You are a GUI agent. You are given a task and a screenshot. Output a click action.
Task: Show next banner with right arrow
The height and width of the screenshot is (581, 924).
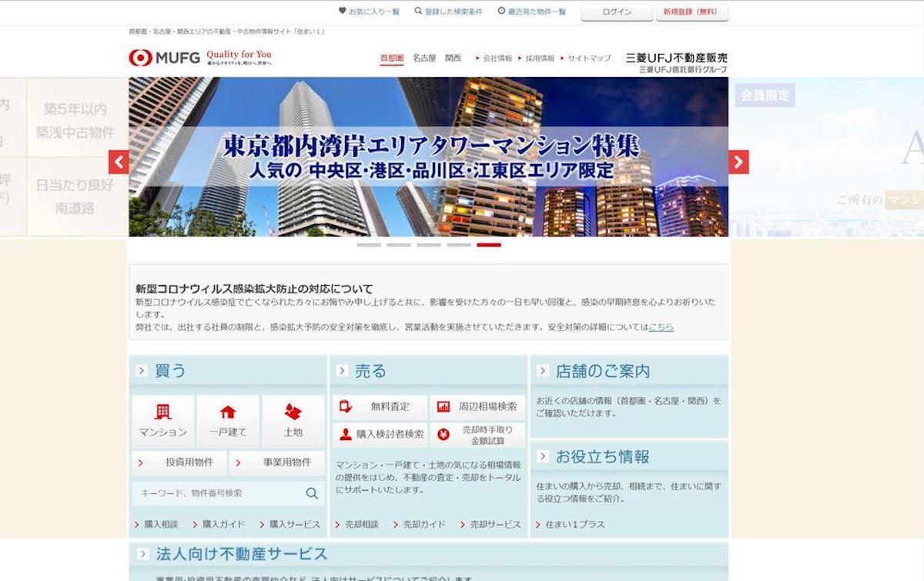pos(738,162)
